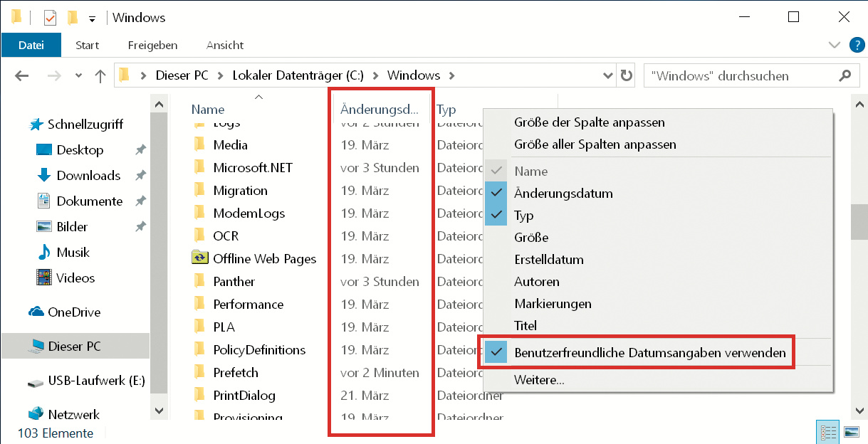Open the recent locations dropdown
The image size is (868, 444).
coord(78,75)
